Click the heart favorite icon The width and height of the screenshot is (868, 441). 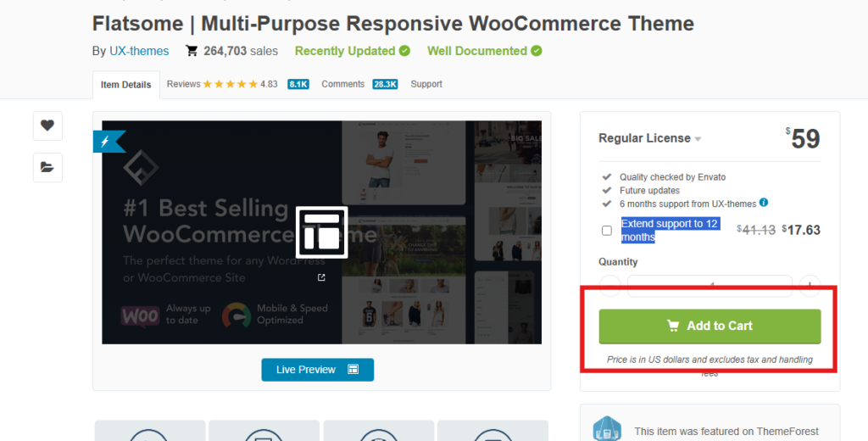pyautogui.click(x=47, y=126)
